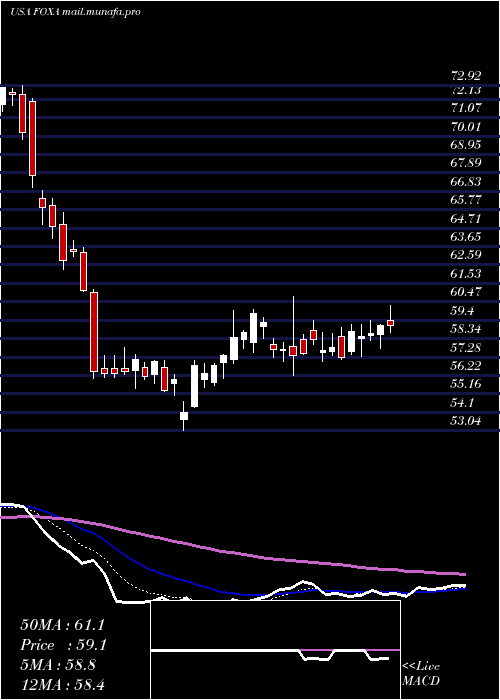Screen dimensions: 500x700
Task: Click the 57.28 price axis label
Action: (466, 348)
